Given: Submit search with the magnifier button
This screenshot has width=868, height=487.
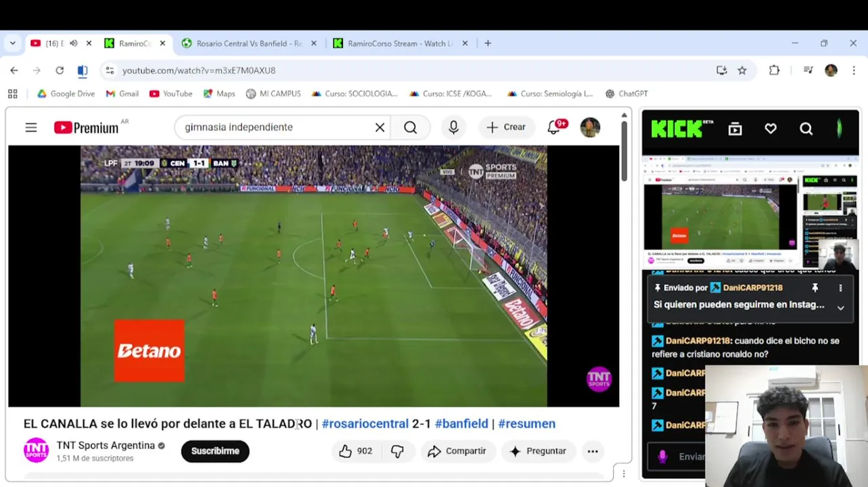Looking at the screenshot, I should point(411,127).
